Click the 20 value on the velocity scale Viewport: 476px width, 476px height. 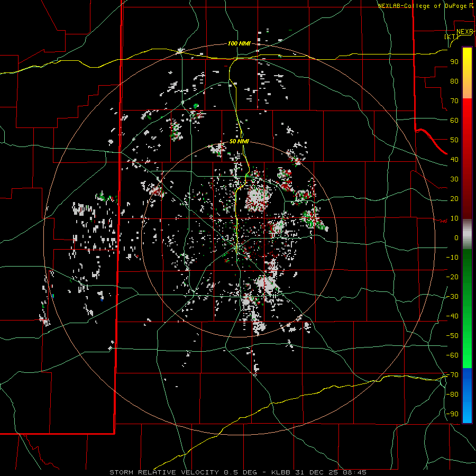click(x=454, y=198)
